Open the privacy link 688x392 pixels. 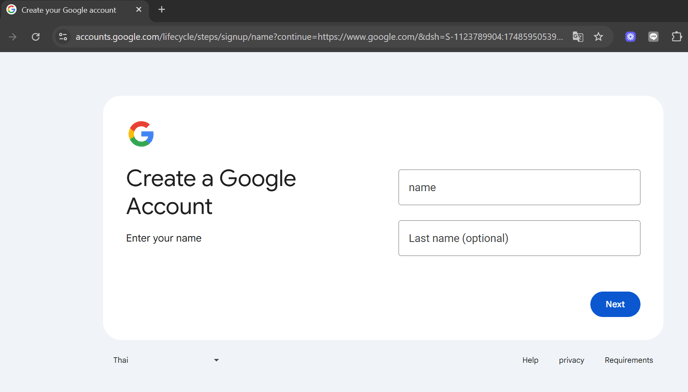[571, 360]
